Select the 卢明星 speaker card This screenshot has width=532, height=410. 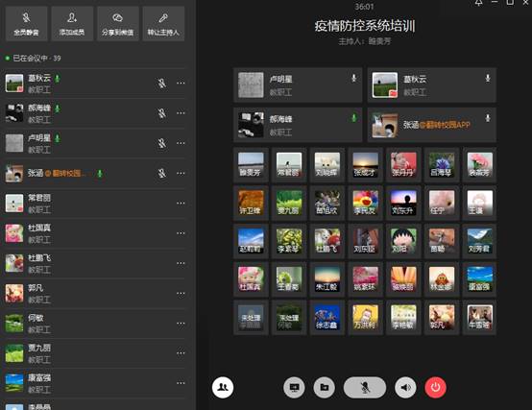298,84
